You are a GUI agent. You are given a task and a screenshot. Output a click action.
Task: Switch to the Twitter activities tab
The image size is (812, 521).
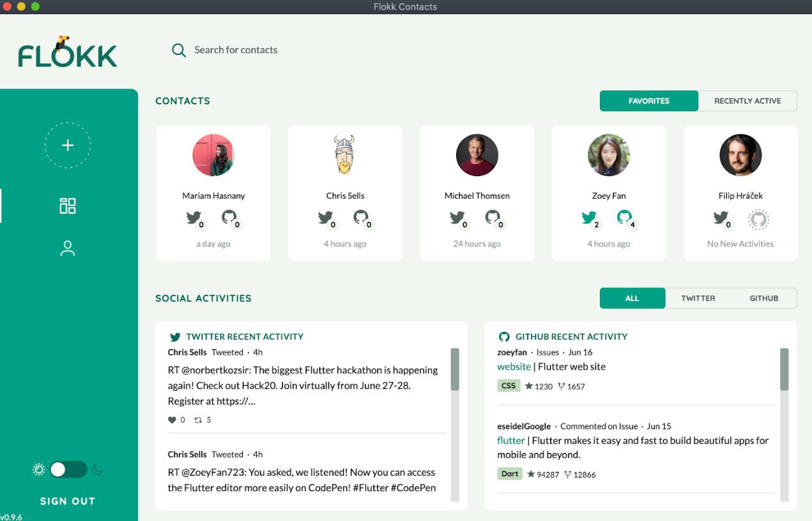(x=698, y=298)
